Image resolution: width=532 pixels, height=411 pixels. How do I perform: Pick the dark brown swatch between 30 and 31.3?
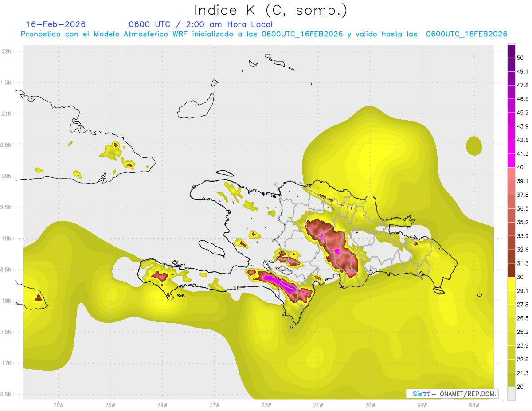[x=511, y=270]
